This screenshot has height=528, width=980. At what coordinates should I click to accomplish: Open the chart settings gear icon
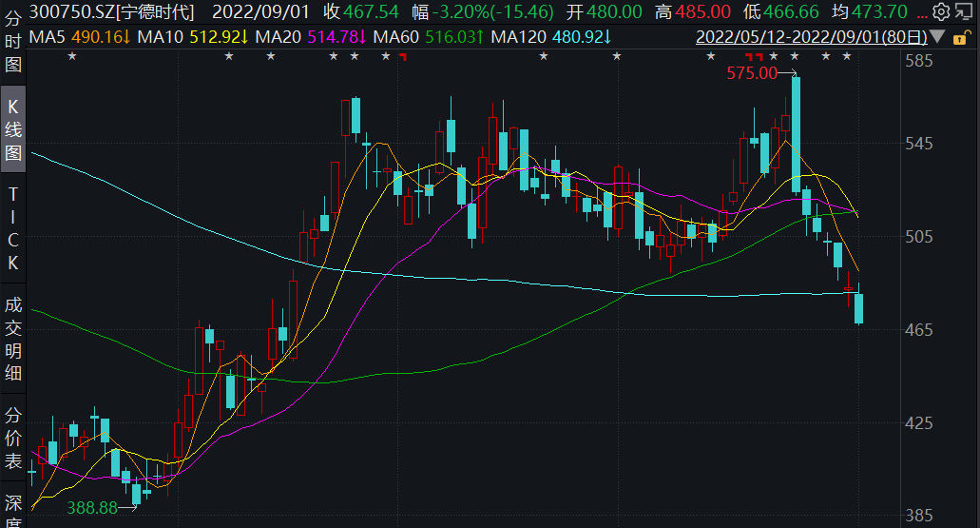[940, 12]
